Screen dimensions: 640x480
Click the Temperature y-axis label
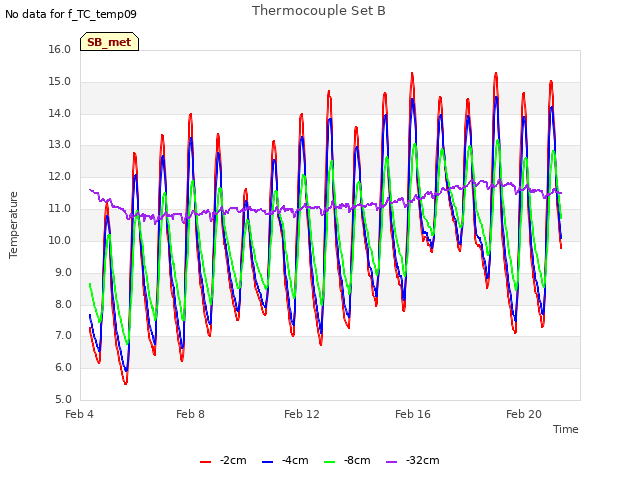(13, 225)
